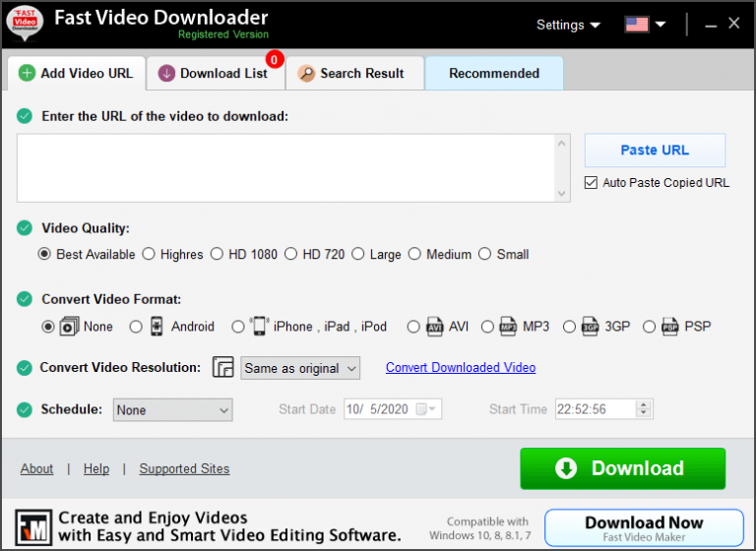
Task: Select HD 1080 video quality
Action: pyautogui.click(x=217, y=254)
